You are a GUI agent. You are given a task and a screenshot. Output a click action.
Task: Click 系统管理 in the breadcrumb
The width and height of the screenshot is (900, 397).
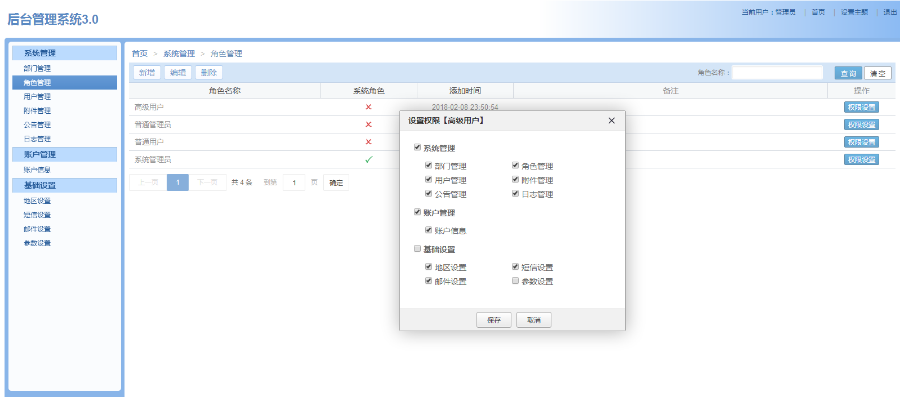(179, 54)
